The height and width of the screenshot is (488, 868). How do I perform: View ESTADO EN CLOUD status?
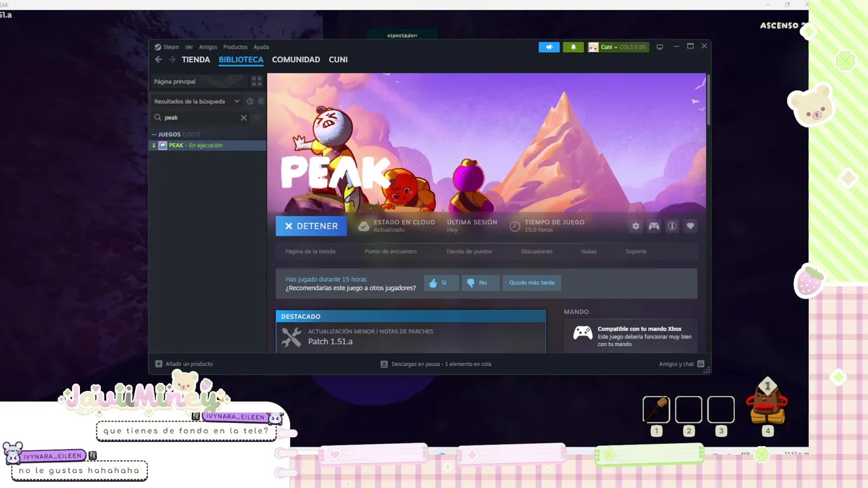[397, 226]
